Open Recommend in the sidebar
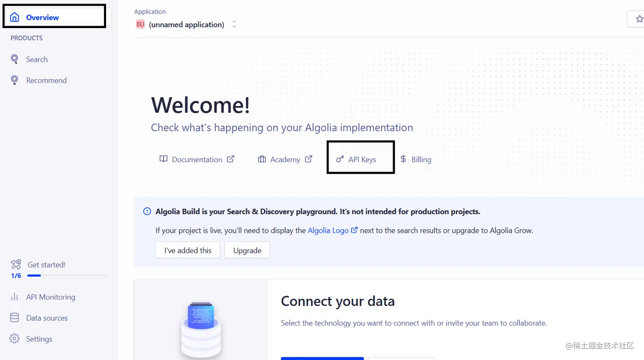Screen dimensions: 644x360 coord(46,80)
